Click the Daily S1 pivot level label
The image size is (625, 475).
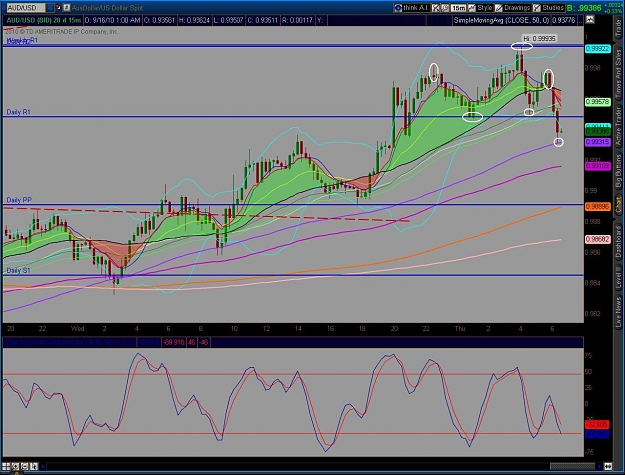[18, 271]
